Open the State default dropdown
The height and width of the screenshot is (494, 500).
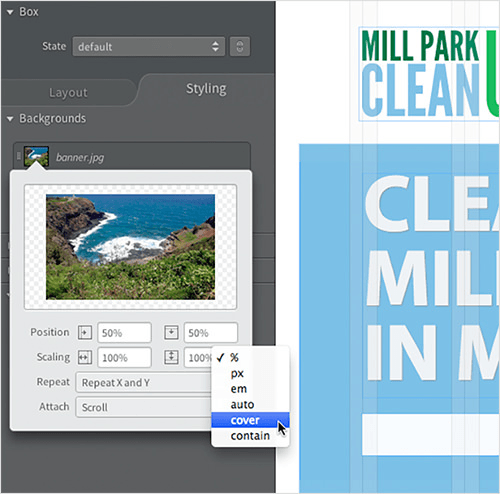[149, 46]
